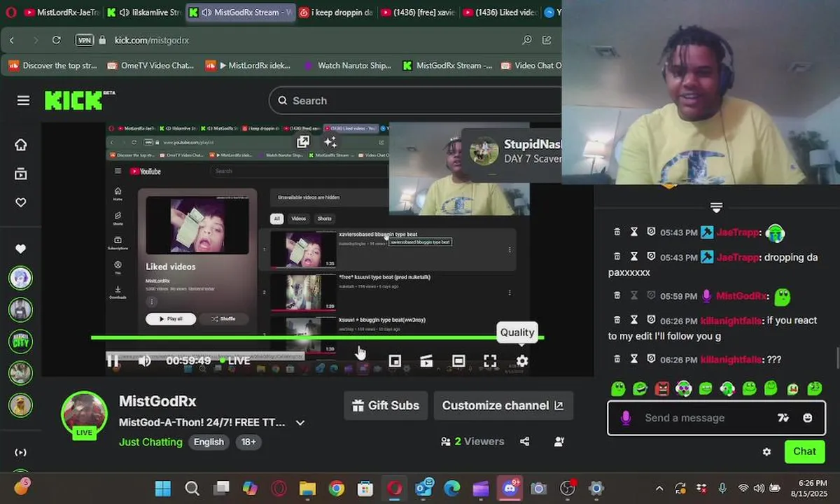
Task: Open MistGodRx channel avatar
Action: [x=84, y=413]
